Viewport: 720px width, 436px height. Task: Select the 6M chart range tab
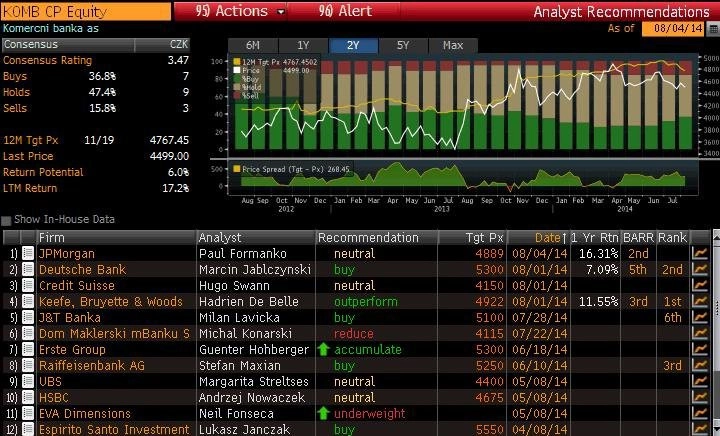click(253, 45)
